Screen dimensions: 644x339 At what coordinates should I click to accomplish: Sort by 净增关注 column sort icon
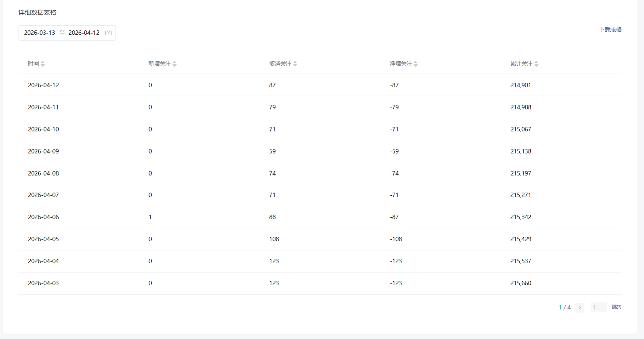tap(416, 64)
